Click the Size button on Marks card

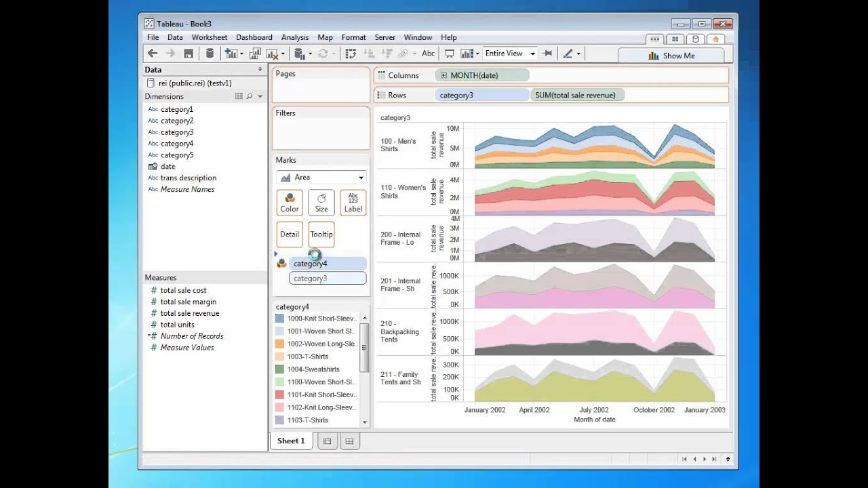coord(321,203)
